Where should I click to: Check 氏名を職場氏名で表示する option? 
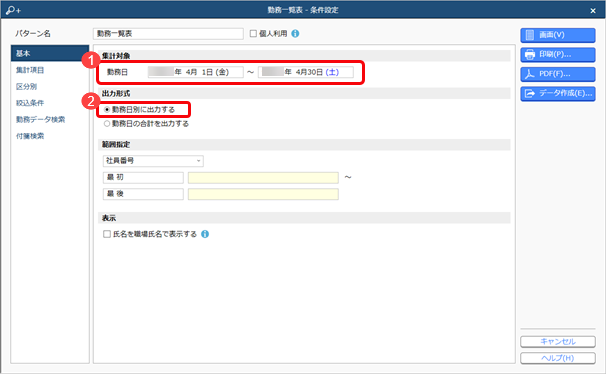point(107,234)
